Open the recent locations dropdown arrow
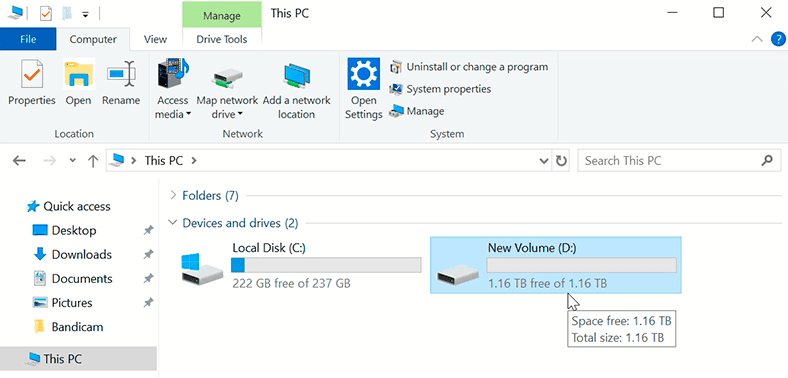 tap(72, 161)
